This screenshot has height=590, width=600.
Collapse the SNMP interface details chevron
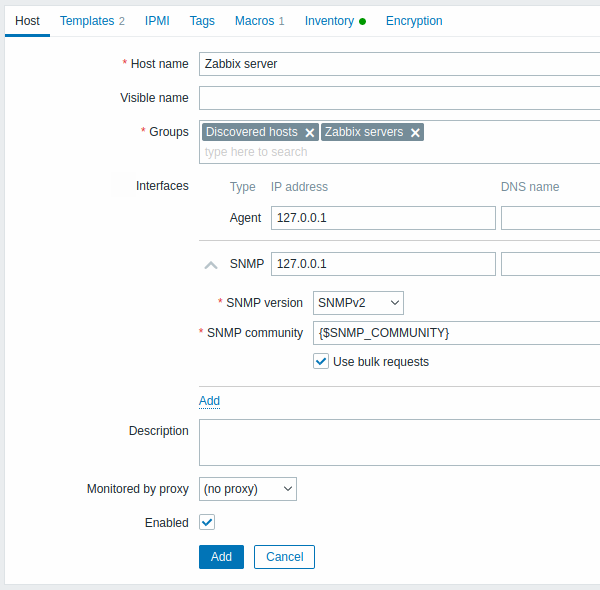pos(211,265)
